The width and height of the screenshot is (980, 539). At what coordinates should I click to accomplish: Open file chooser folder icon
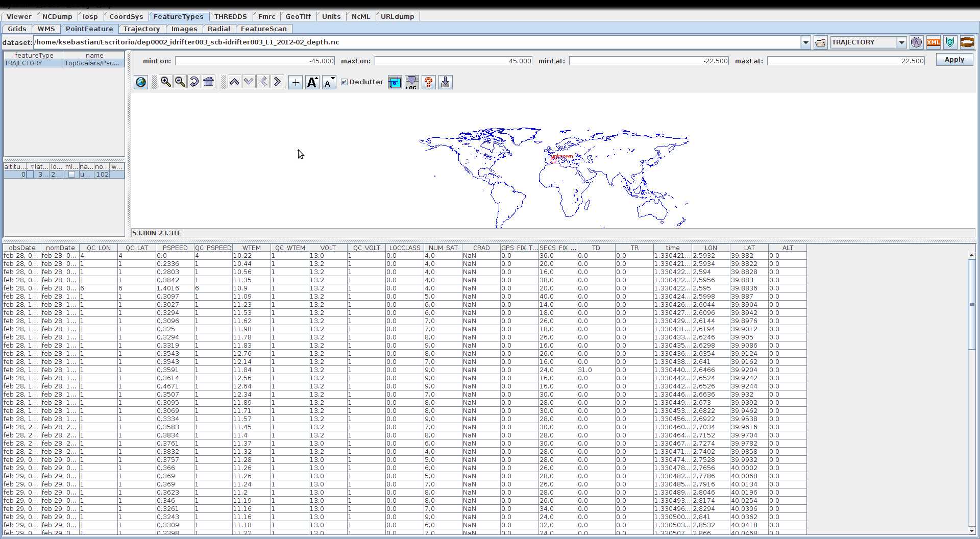(820, 42)
